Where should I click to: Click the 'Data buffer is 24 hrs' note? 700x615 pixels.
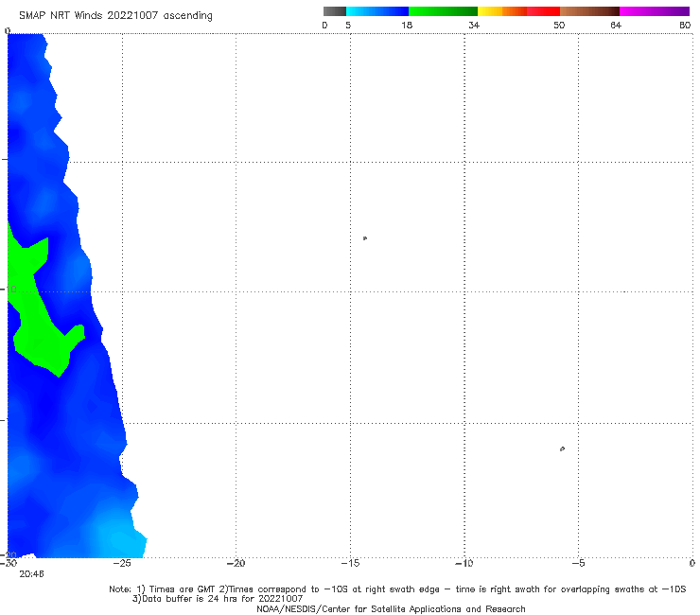(x=218, y=599)
